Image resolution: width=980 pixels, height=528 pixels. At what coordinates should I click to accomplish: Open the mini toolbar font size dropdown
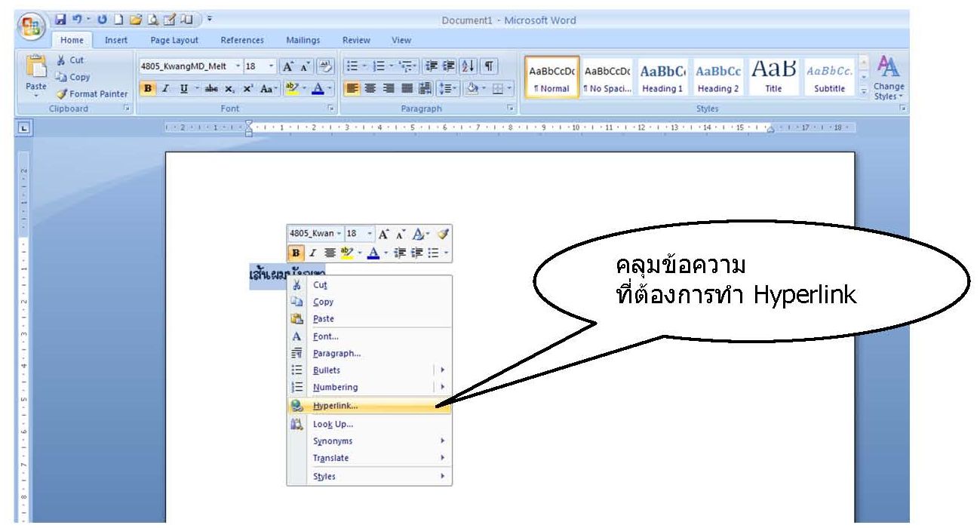point(370,234)
